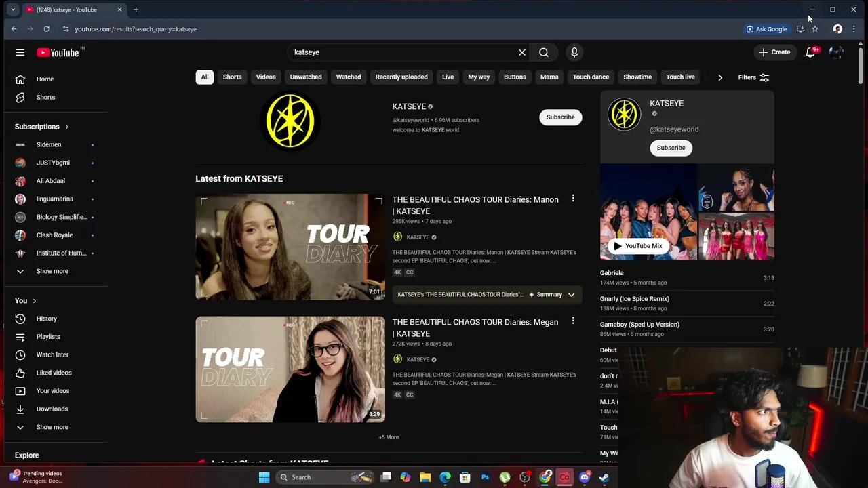Image resolution: width=868 pixels, height=488 pixels.
Task: Click the address bar URL
Action: click(136, 29)
